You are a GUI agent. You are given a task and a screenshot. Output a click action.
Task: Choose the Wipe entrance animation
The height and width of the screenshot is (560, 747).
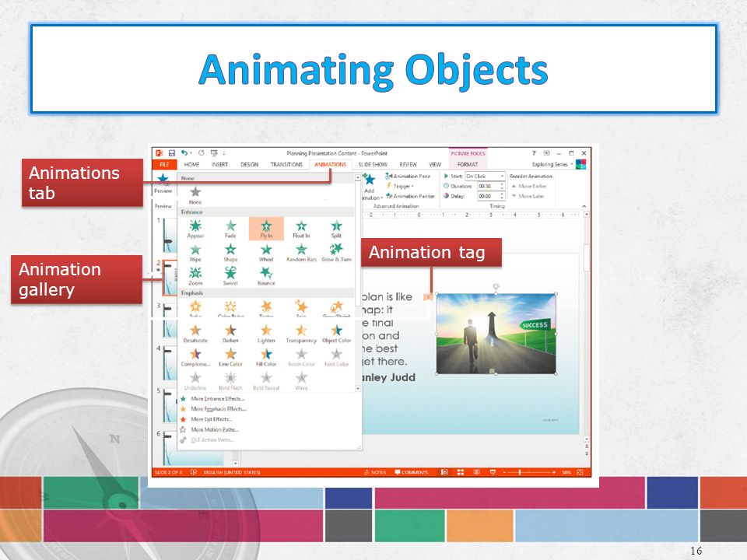(195, 253)
